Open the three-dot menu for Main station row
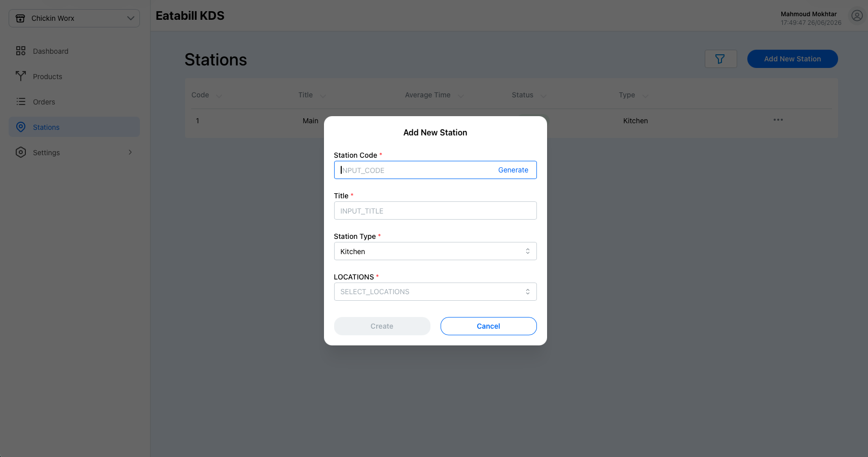Screen dimensions: 868x457 point(778,120)
